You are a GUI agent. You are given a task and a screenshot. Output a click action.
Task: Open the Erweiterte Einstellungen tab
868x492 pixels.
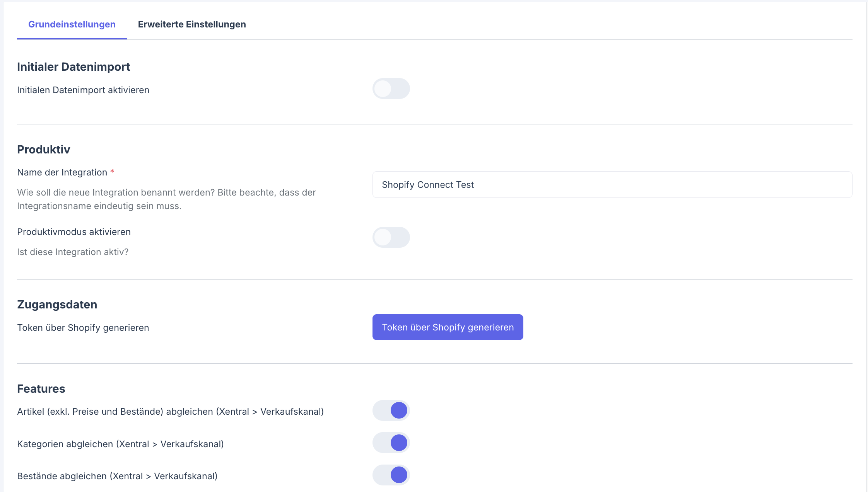click(x=192, y=24)
